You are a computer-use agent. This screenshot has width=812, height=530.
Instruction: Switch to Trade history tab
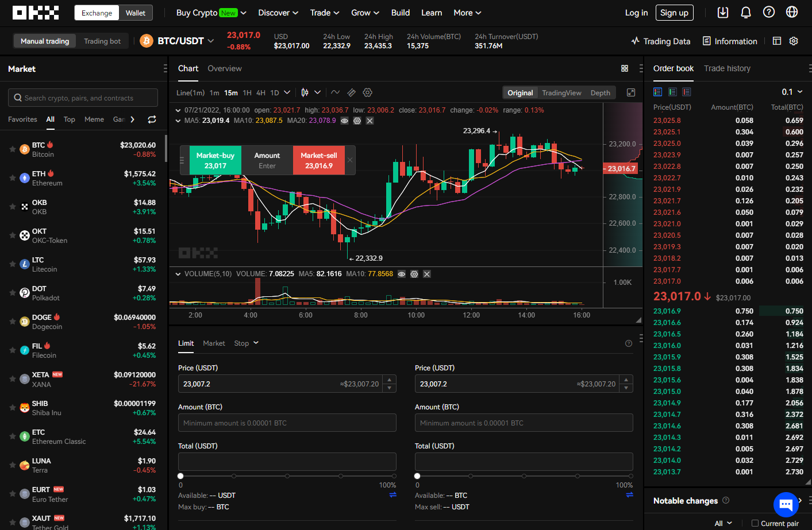[x=727, y=68]
